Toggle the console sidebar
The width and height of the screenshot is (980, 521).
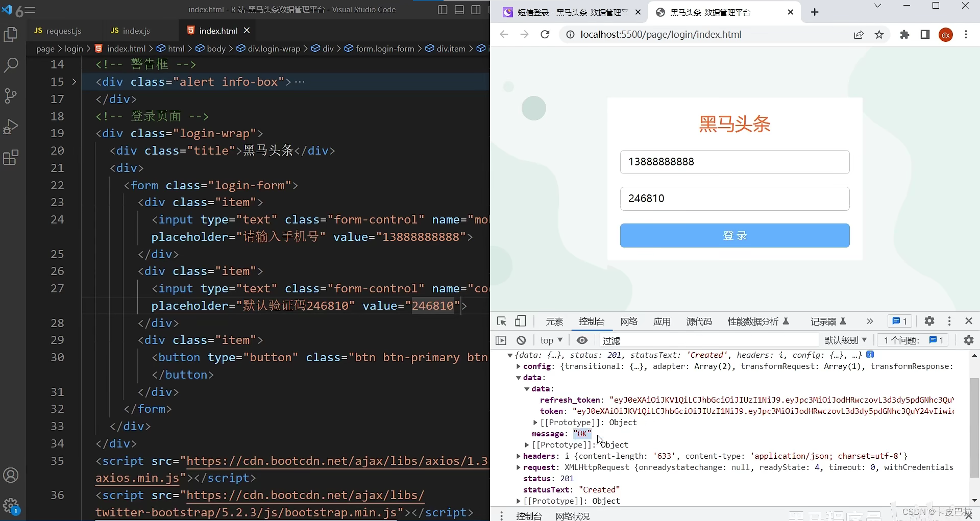click(x=501, y=340)
